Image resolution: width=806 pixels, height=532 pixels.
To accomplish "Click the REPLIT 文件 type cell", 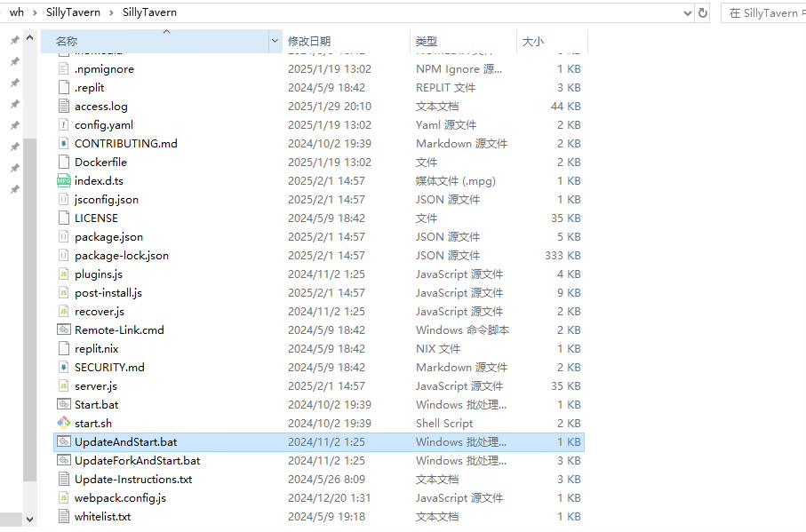I will [446, 87].
